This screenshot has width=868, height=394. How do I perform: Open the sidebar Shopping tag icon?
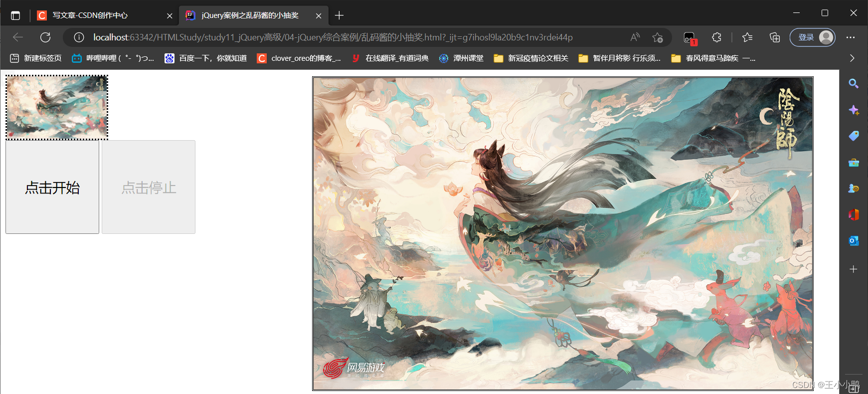coord(854,136)
